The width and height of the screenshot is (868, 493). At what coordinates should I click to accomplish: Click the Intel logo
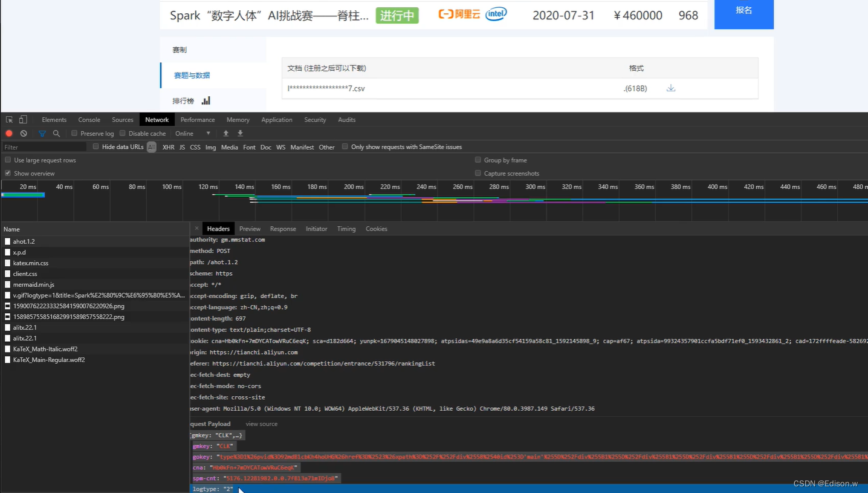(x=496, y=14)
